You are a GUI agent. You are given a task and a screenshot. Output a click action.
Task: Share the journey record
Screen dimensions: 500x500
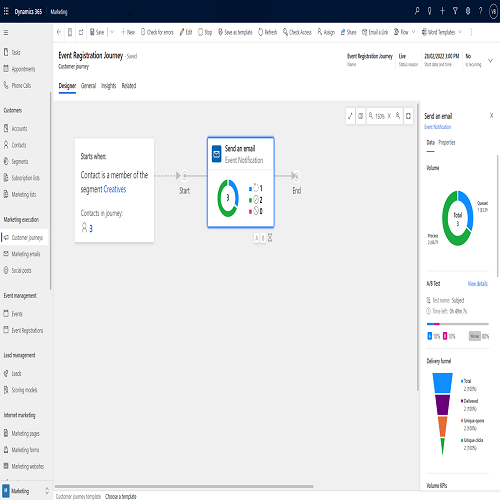tap(348, 32)
